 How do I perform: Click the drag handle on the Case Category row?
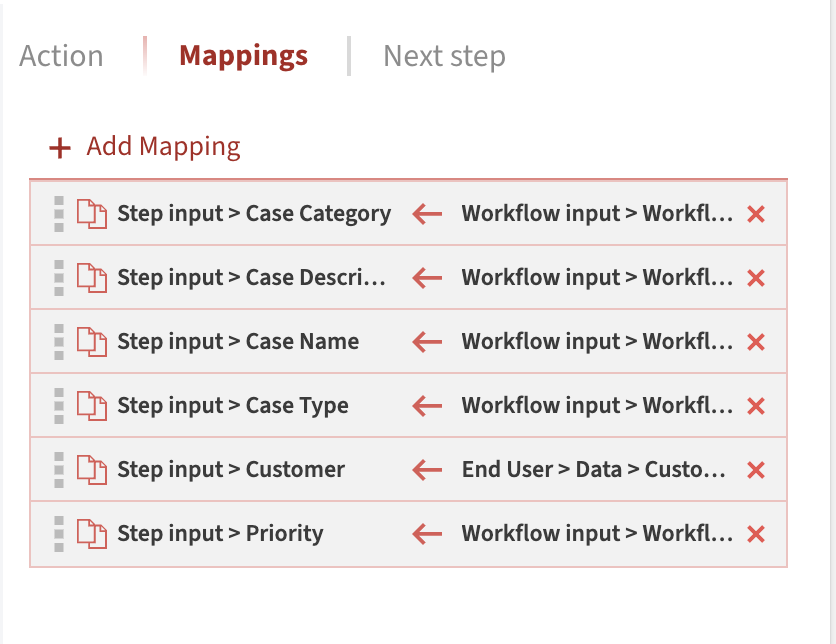coord(59,213)
